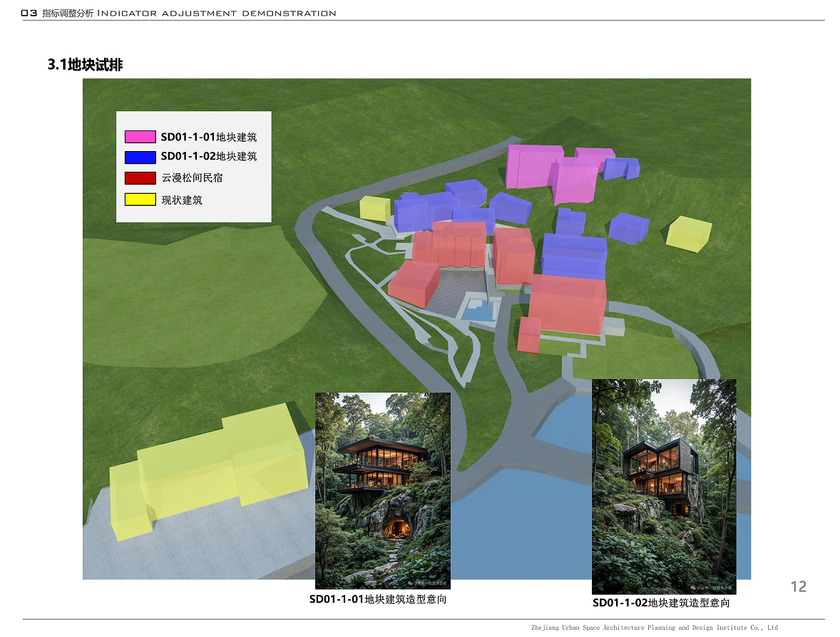This screenshot has height=637, width=840.
Task: Click the 现状建筑 legend label
Action: (x=182, y=200)
